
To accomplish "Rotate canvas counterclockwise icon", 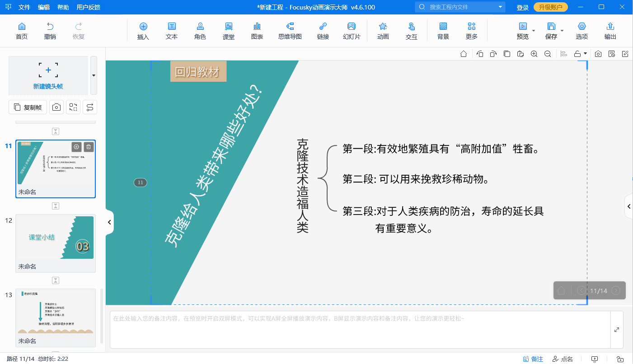I will coord(480,54).
